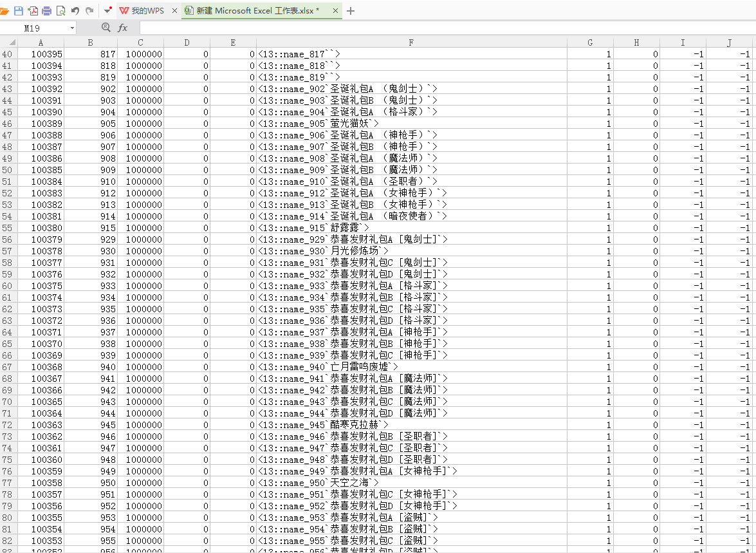Select row 55 header

click(x=8, y=228)
